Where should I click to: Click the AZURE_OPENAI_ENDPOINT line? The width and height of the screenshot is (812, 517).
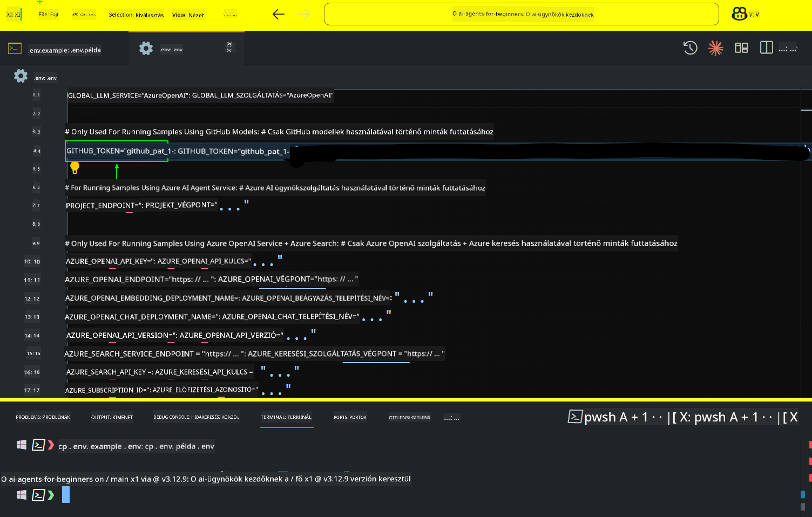tap(211, 280)
